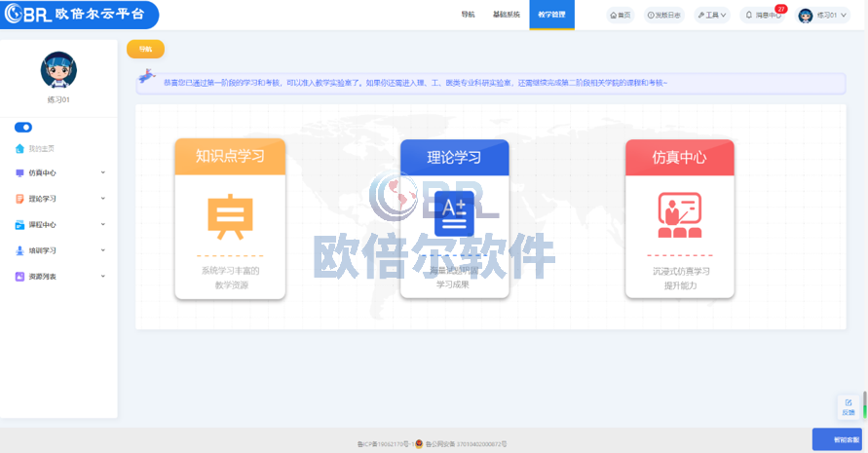Click the large profile avatar in the sidebar

[x=58, y=70]
